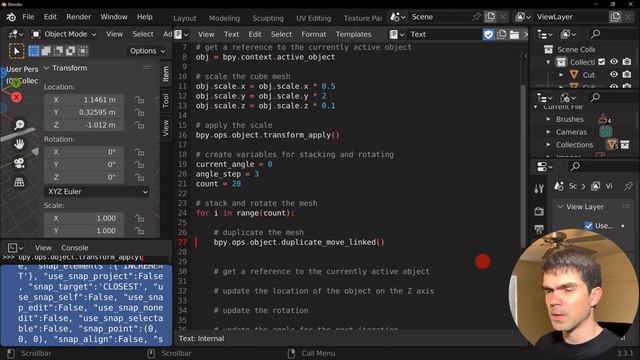Viewport: 640px width, 360px height.
Task: Hide the Cut object with eye icon
Action: [x=614, y=75]
